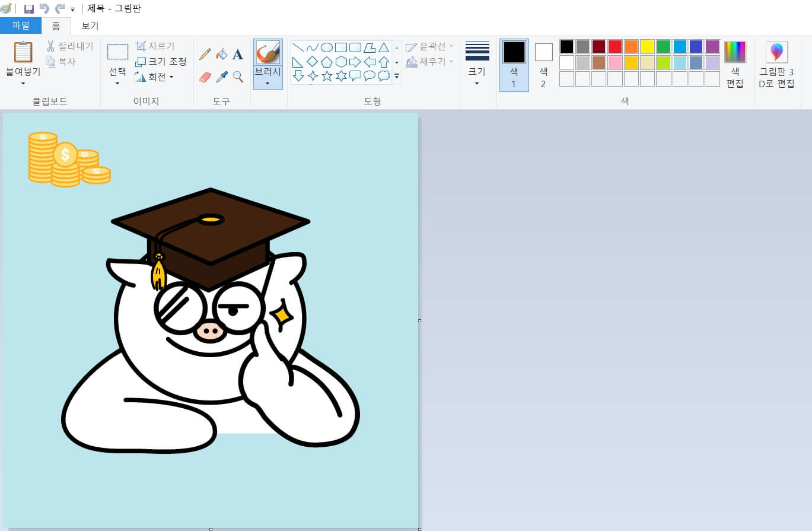Click the Paste clipboard icon
Viewport: 812px width, 531px height.
click(23, 52)
